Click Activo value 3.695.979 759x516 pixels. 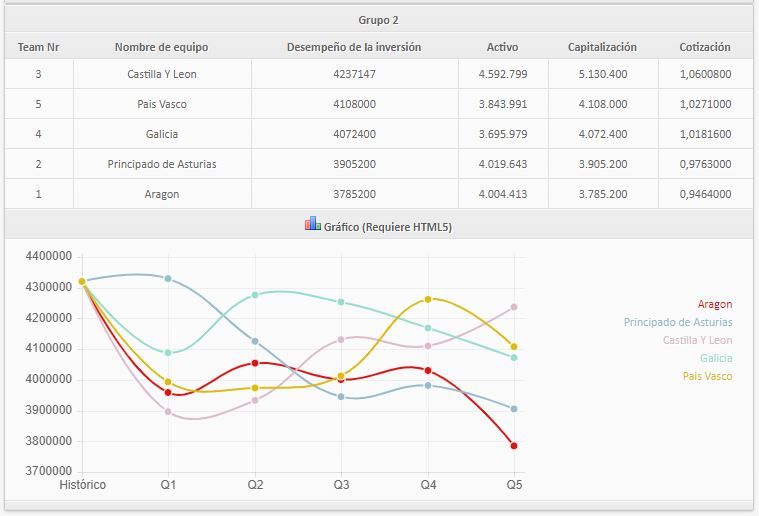point(503,134)
